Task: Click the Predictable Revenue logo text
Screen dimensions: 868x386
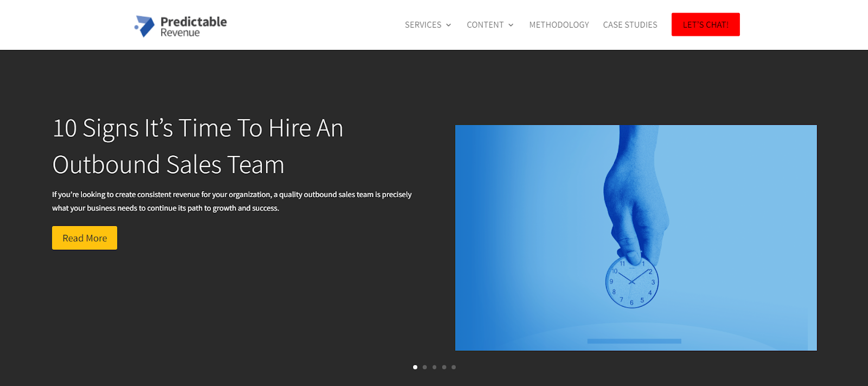Action: 194,27
